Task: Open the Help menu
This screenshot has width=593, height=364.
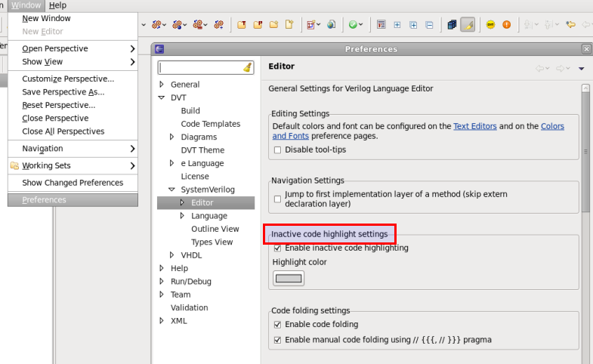Action: (57, 5)
